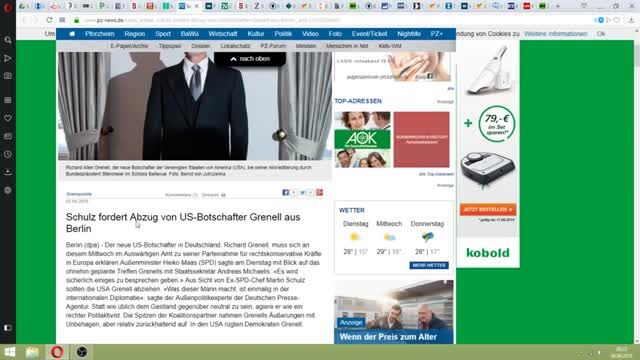Open the Menschen in Not link
This screenshot has width=640, height=360.
347,46
